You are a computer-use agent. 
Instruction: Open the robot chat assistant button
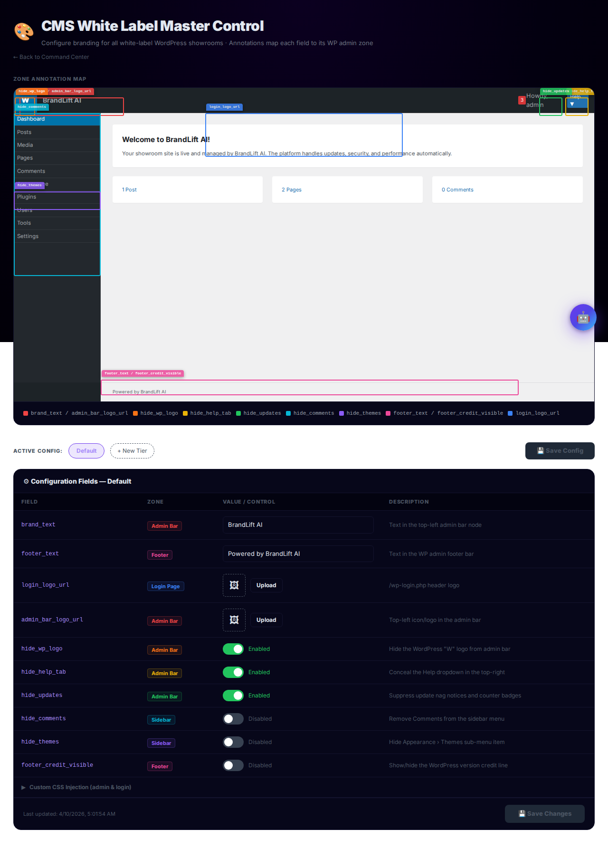(x=583, y=317)
